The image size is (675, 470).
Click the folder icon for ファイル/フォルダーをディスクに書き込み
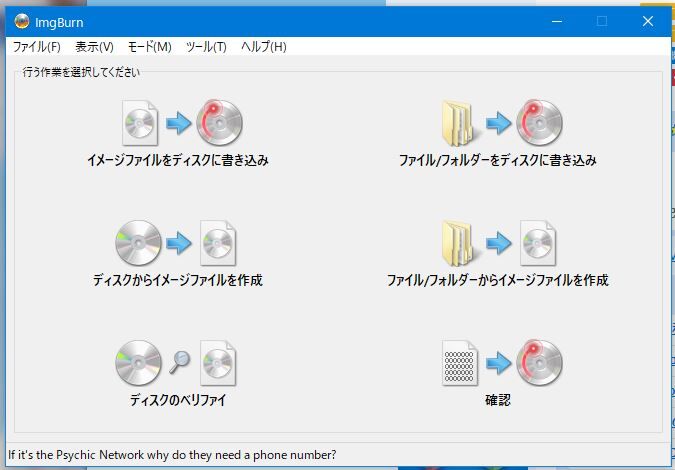coord(459,124)
